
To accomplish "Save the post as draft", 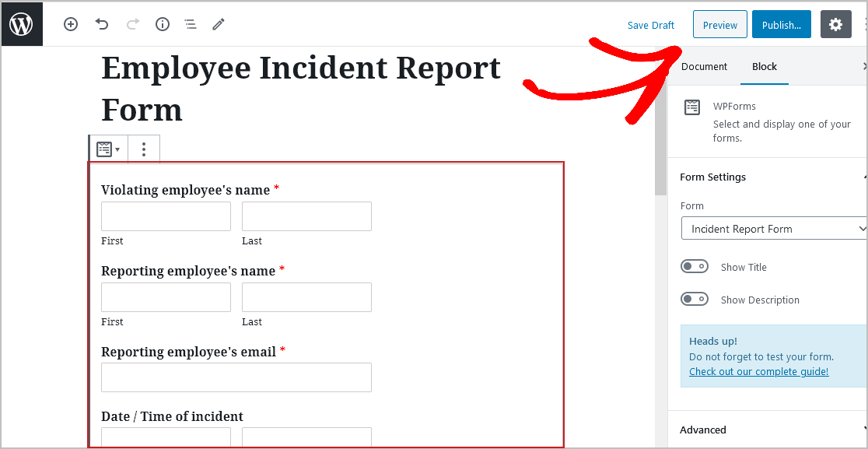I will [x=651, y=25].
